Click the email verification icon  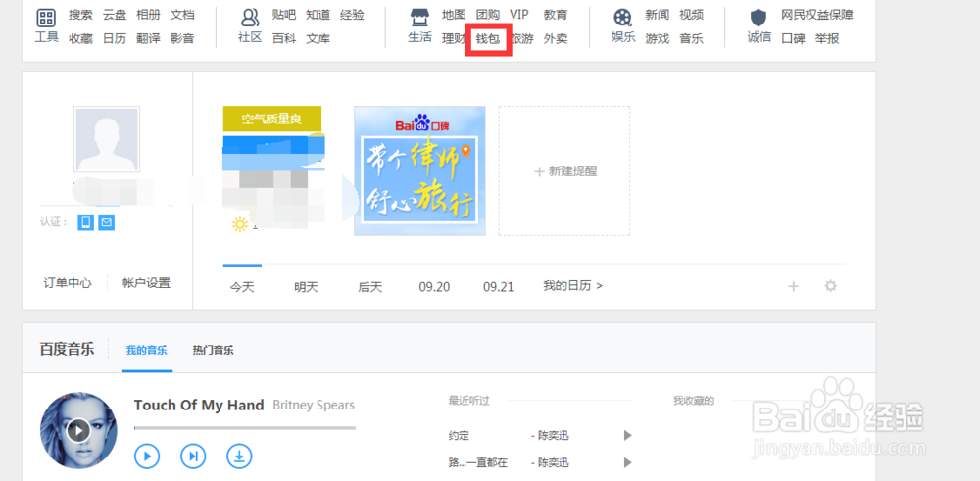pyautogui.click(x=107, y=222)
